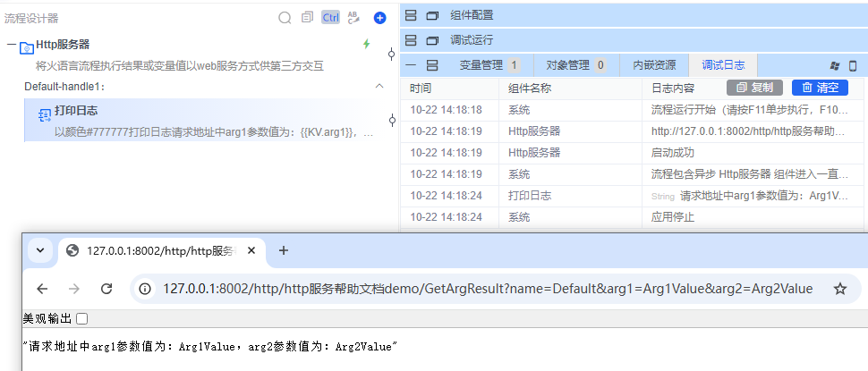Click the split layout icon beside the 变量管理 tab
The width and height of the screenshot is (868, 371).
pos(432,65)
